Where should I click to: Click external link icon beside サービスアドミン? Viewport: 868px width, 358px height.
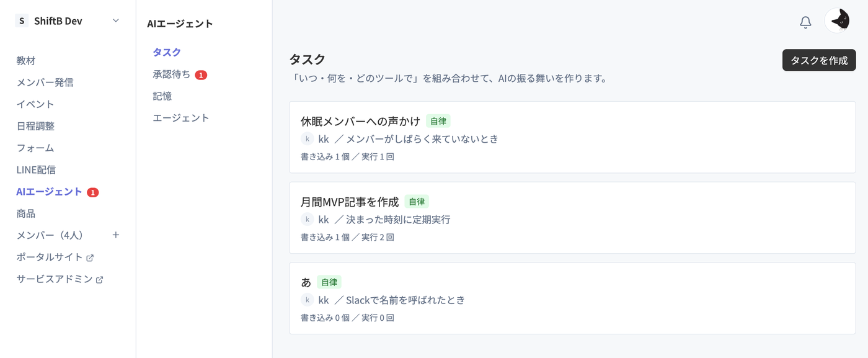(x=99, y=280)
